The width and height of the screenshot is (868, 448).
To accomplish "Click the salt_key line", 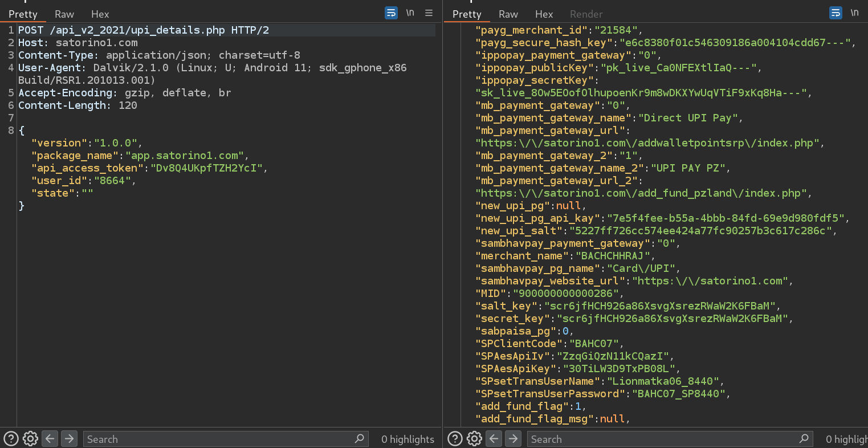I will click(x=628, y=306).
